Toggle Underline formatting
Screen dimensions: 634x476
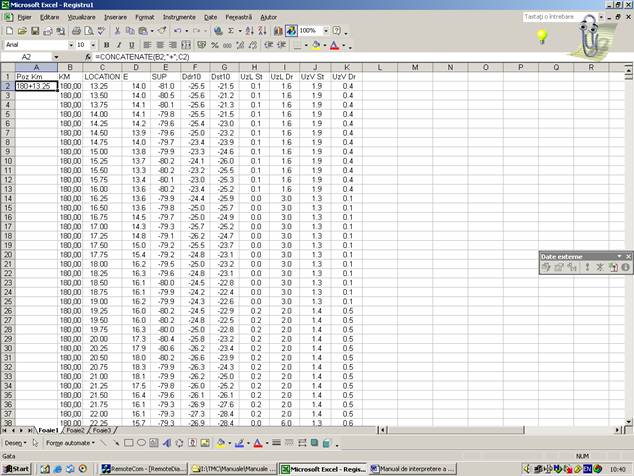click(131, 45)
